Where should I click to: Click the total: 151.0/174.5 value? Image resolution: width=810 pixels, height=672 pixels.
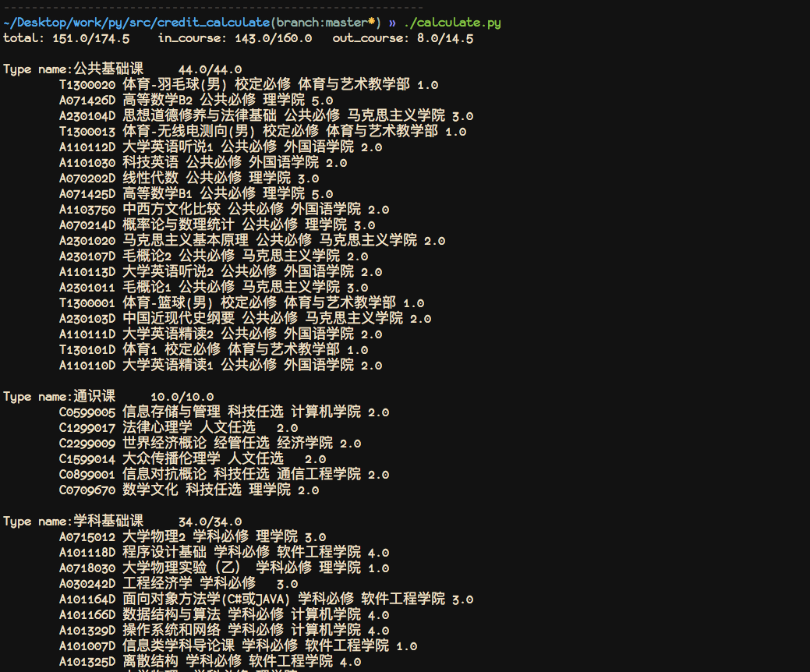point(66,38)
